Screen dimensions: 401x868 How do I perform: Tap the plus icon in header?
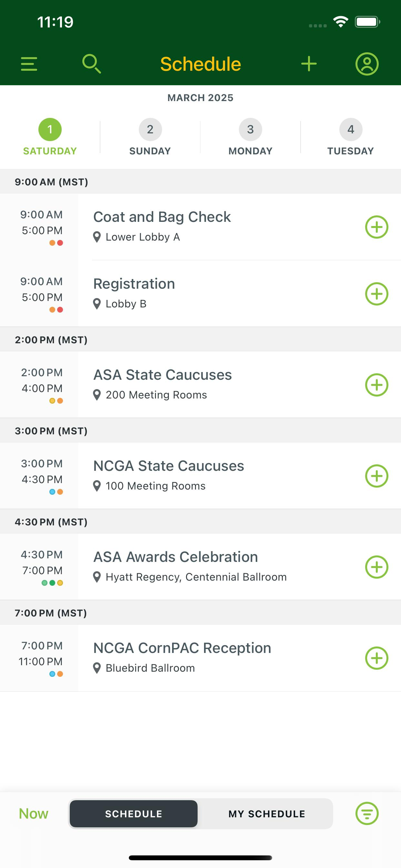click(x=309, y=64)
